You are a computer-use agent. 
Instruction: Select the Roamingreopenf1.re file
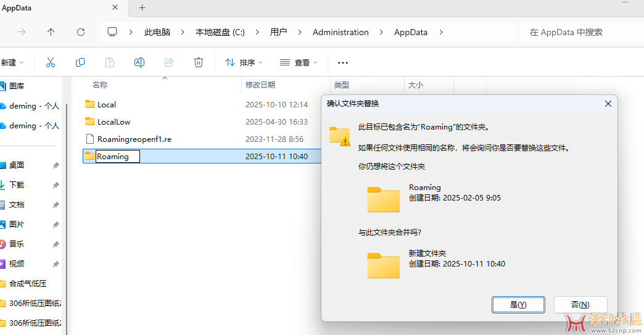pyautogui.click(x=134, y=139)
